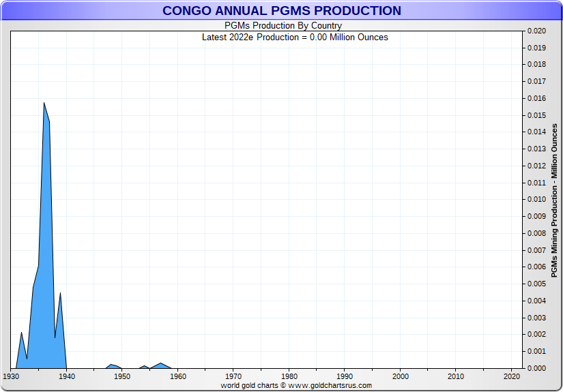Viewport: 563px width, 392px height.
Task: Click the 1930 label on the x-axis
Action: (x=11, y=376)
